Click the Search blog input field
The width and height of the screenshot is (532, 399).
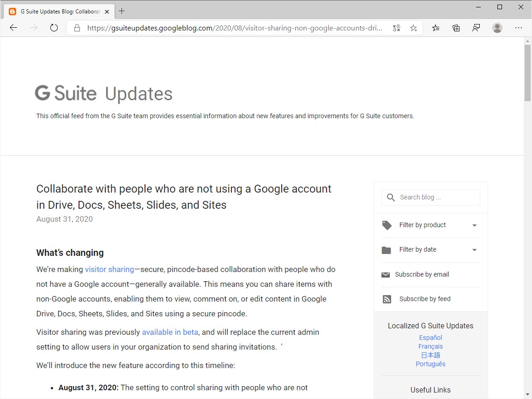pyautogui.click(x=430, y=198)
